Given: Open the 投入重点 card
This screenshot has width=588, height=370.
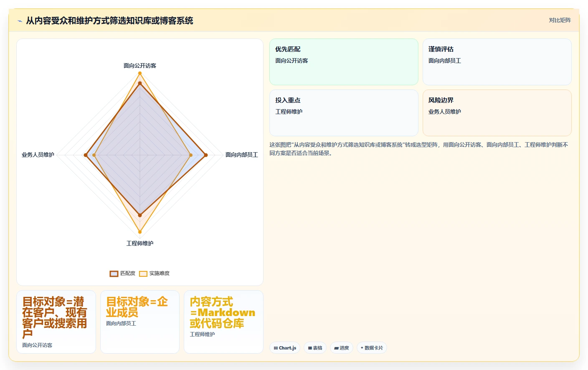Looking at the screenshot, I should 344,113.
